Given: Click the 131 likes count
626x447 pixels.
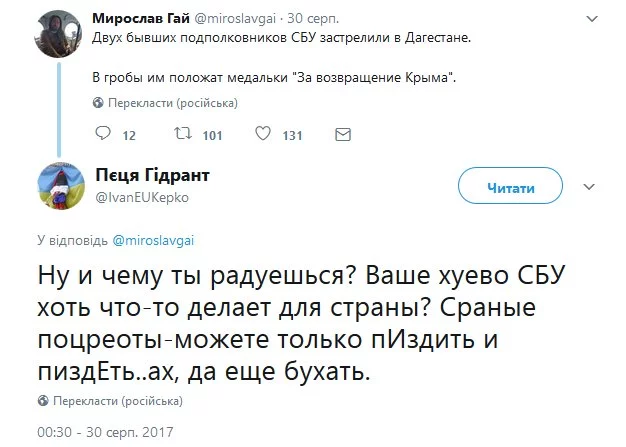Looking at the screenshot, I should 292,136.
